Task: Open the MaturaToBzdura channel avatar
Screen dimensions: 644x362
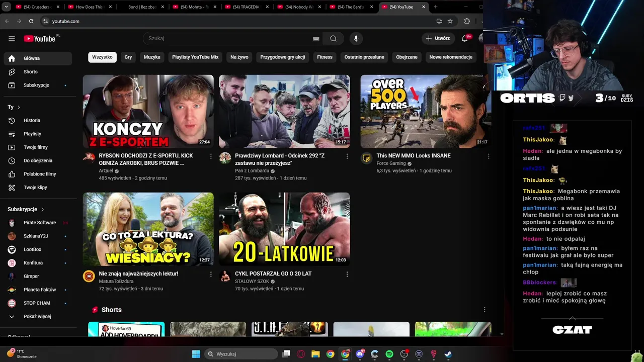Action: pos(89,276)
